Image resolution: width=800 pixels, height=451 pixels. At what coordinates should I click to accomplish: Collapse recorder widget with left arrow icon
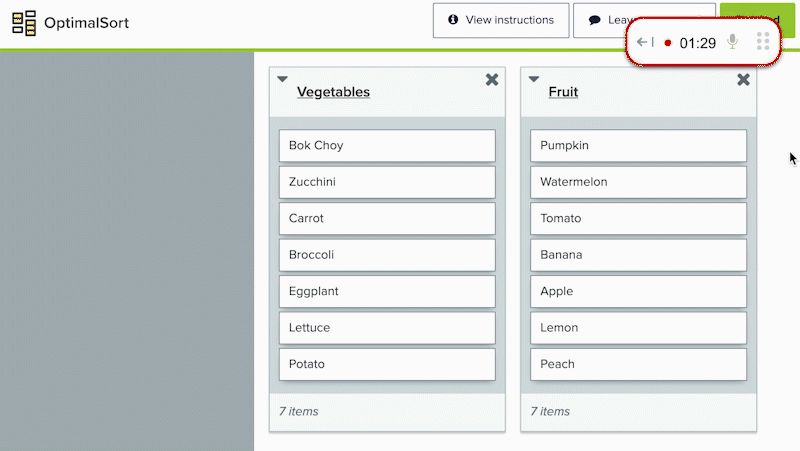pos(645,42)
